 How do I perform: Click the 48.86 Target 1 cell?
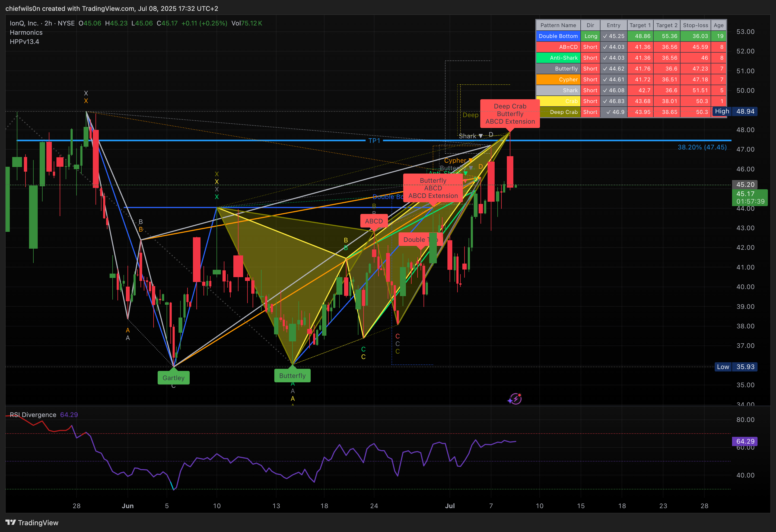click(x=640, y=36)
